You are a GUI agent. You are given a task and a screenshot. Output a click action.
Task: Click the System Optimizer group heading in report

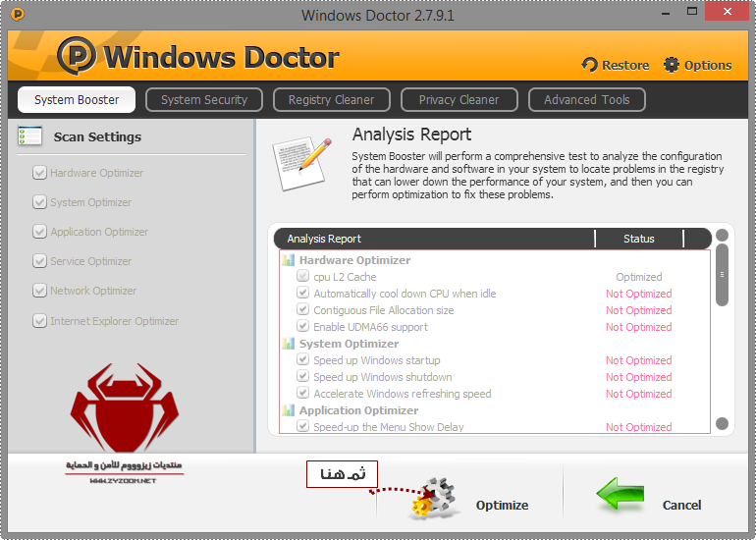click(350, 344)
